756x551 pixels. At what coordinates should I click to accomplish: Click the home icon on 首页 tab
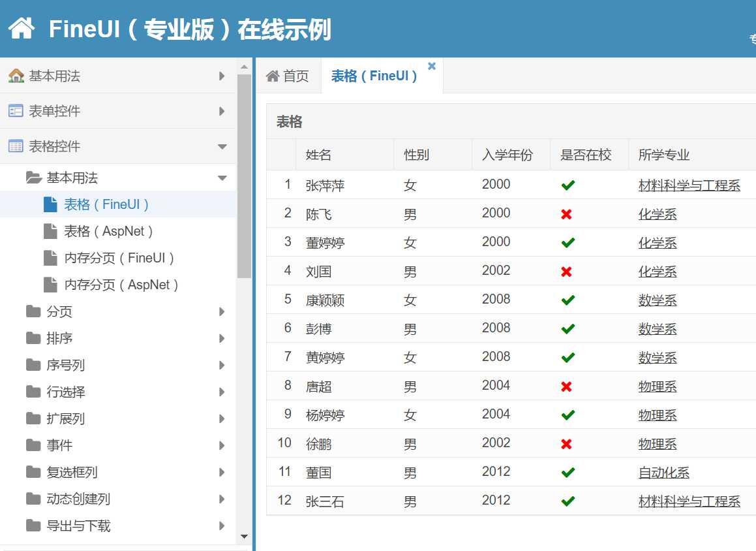coord(273,76)
